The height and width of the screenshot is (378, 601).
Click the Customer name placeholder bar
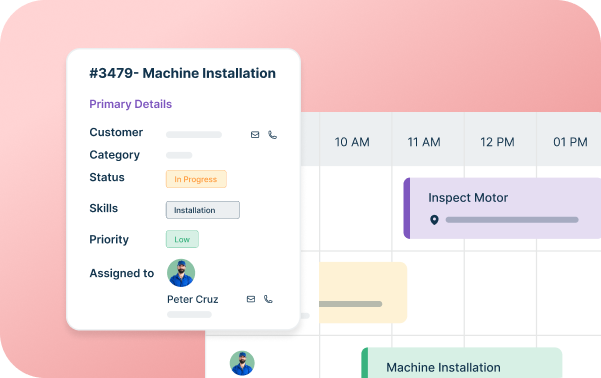[x=194, y=135]
